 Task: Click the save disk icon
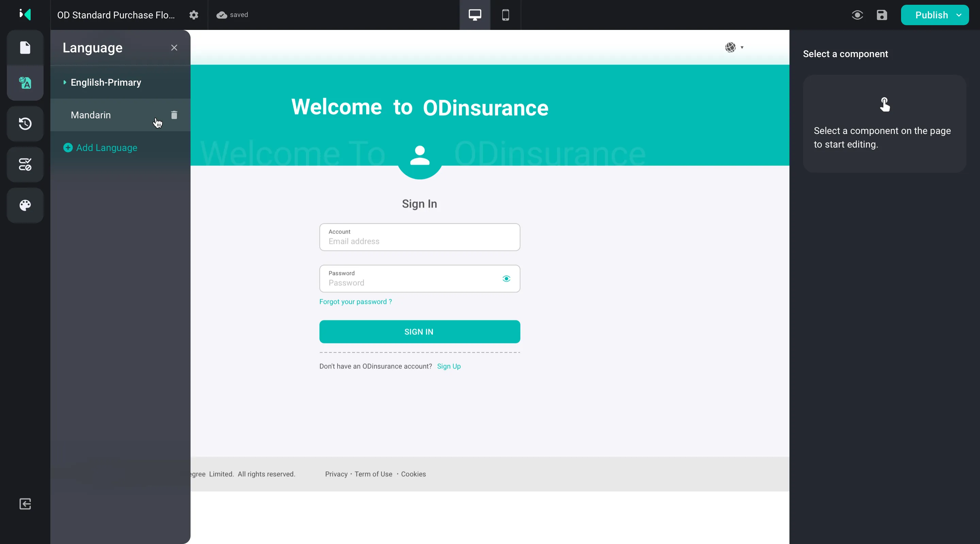coord(882,15)
